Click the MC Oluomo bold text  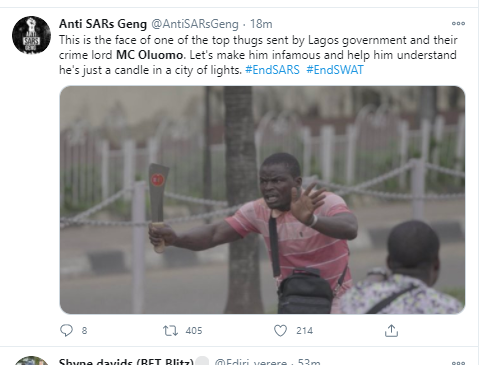click(150, 55)
